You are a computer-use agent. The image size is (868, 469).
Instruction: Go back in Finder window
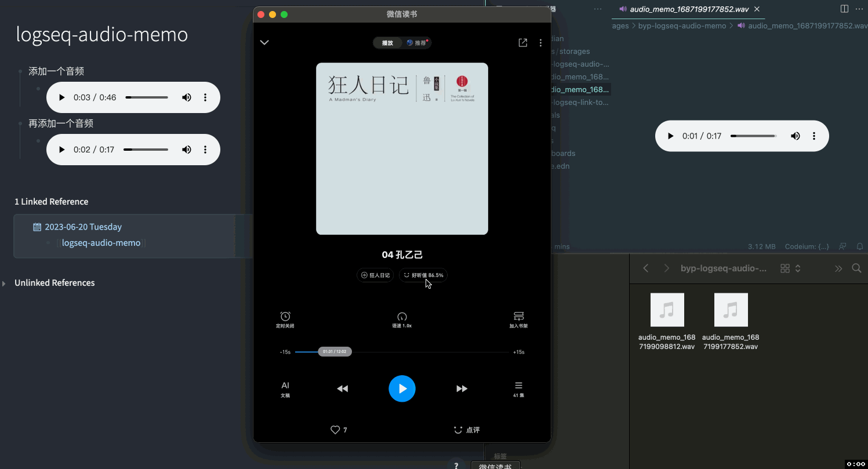(x=646, y=268)
